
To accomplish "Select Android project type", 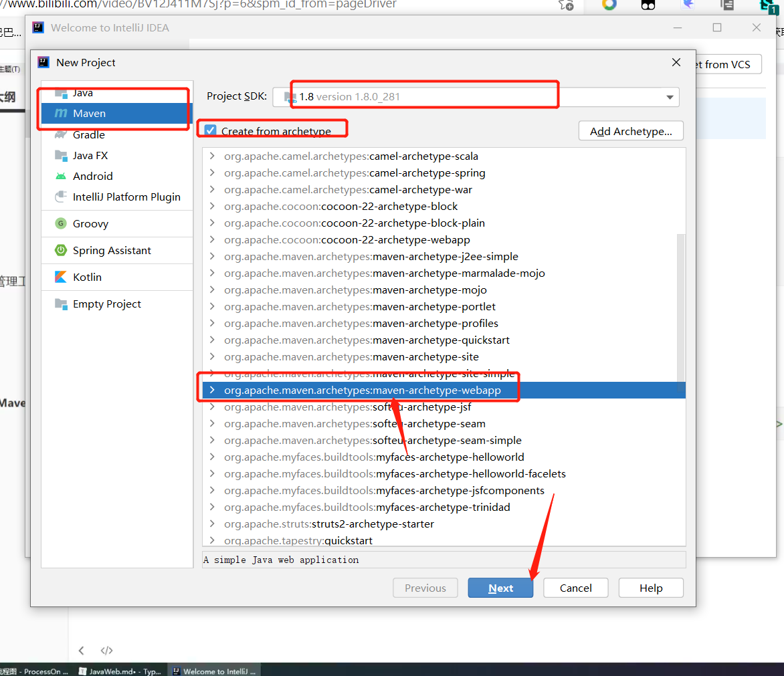I will [117, 176].
